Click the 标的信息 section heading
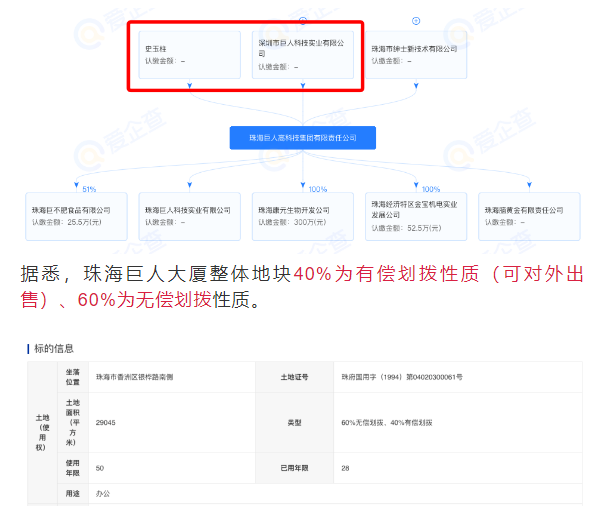The width and height of the screenshot is (594, 507). click(x=54, y=349)
